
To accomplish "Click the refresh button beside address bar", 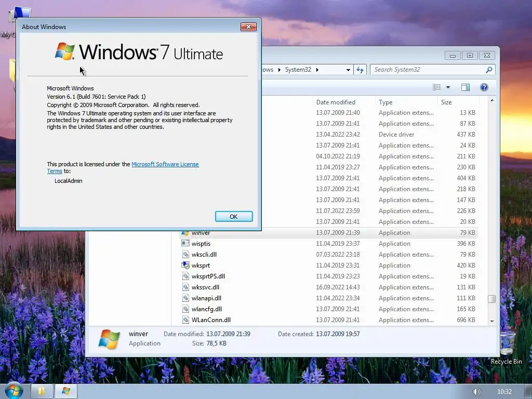I will point(360,70).
